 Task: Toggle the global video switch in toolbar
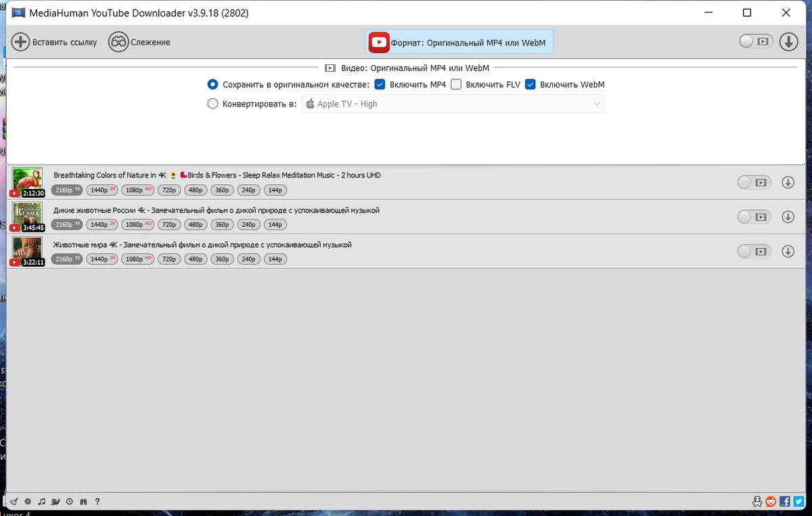(x=755, y=42)
